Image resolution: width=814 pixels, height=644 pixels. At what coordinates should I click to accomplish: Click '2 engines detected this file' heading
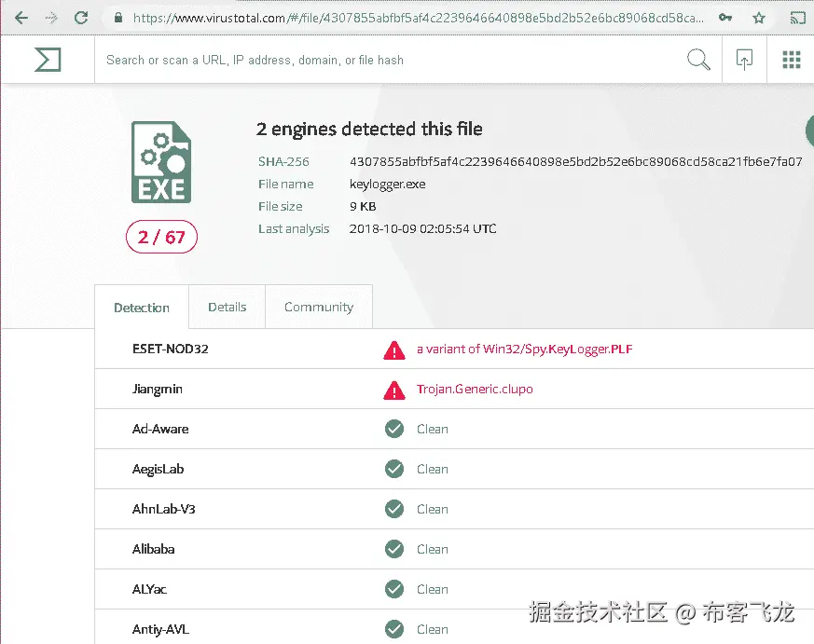pyautogui.click(x=369, y=129)
